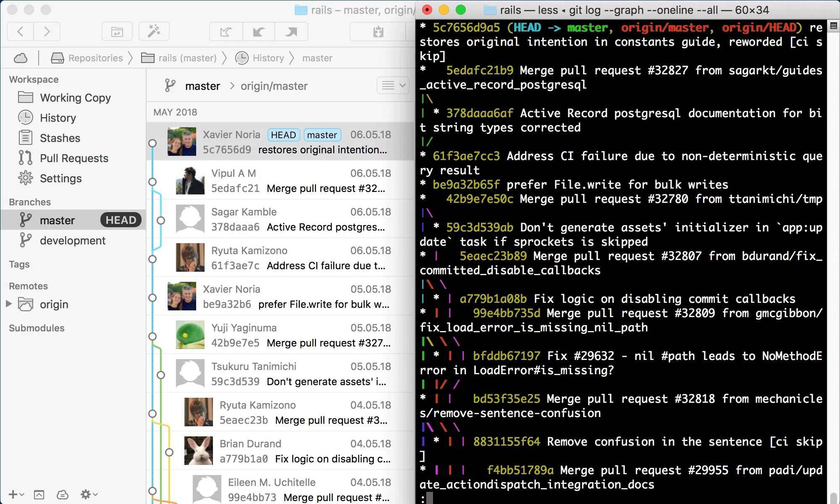Click the history list options menu chevron

[403, 86]
